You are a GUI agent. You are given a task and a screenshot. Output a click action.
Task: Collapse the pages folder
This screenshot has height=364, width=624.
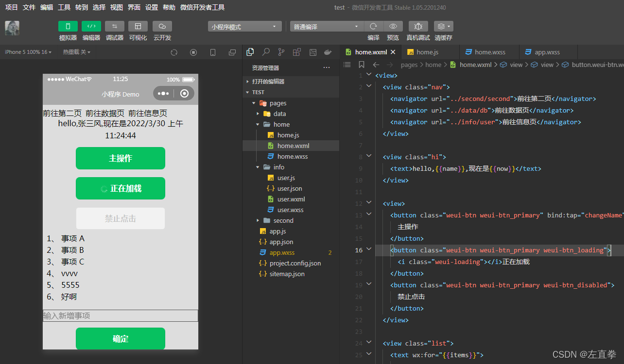pos(291,103)
